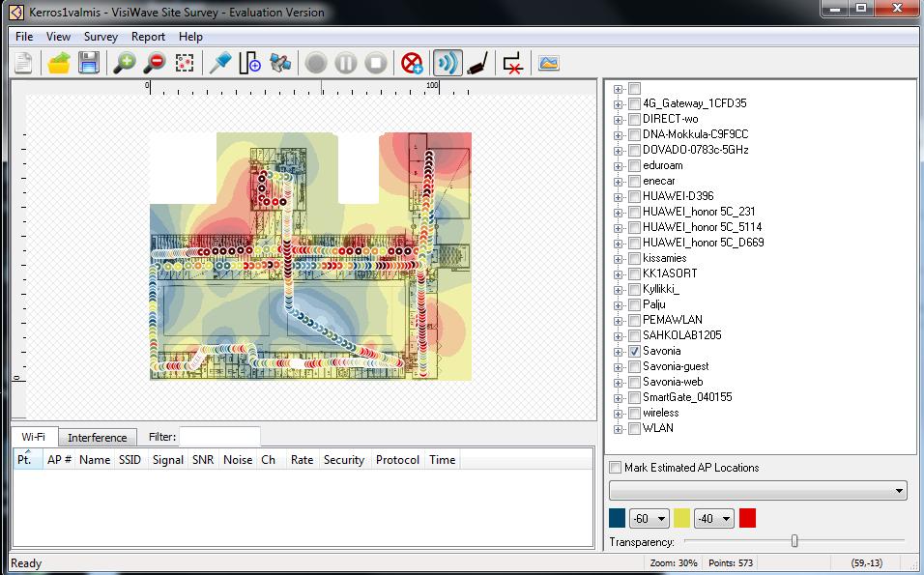The image size is (924, 575).
Task: Click the GPS satellite icon
Action: coord(280,63)
